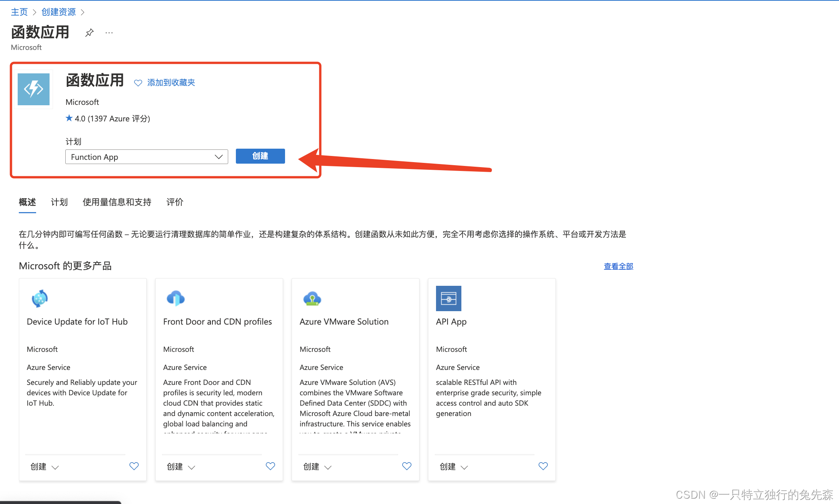Click the 计划 label above the dropdown

click(73, 141)
